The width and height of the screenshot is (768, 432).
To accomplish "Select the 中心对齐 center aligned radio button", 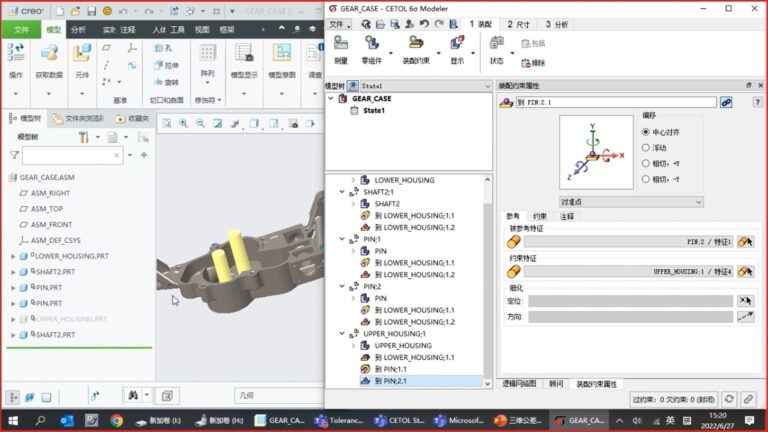I will coord(646,132).
